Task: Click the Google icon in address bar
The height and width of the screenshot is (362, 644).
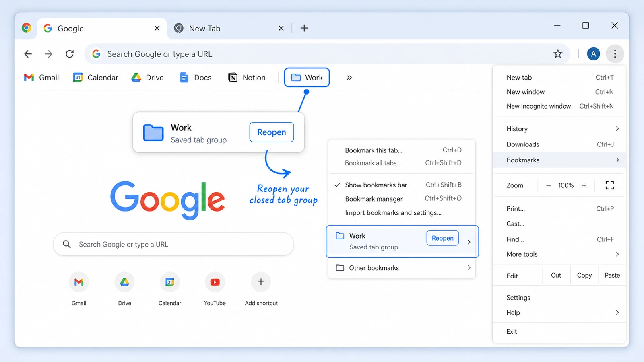Action: (x=96, y=54)
